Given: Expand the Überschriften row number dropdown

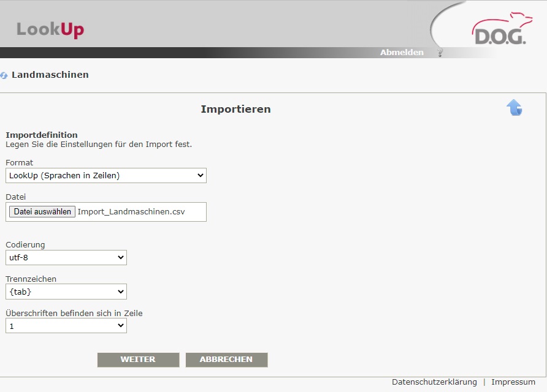Looking at the screenshot, I should pos(66,326).
